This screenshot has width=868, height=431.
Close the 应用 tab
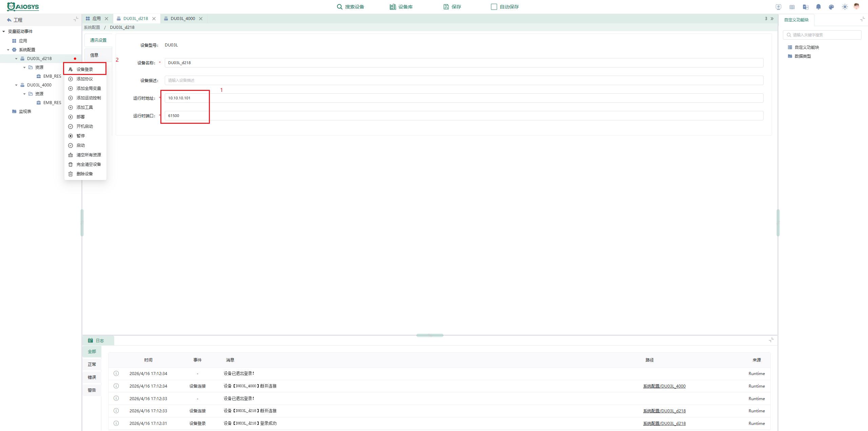(106, 19)
